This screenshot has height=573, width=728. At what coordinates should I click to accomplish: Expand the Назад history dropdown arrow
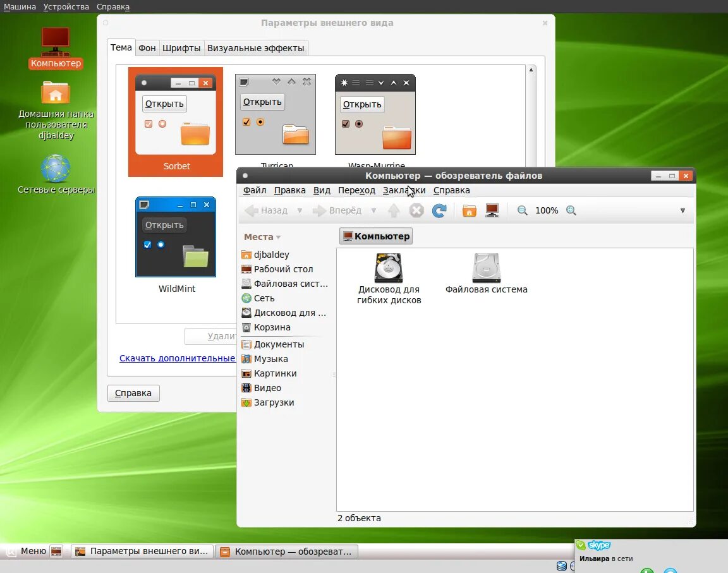click(300, 210)
